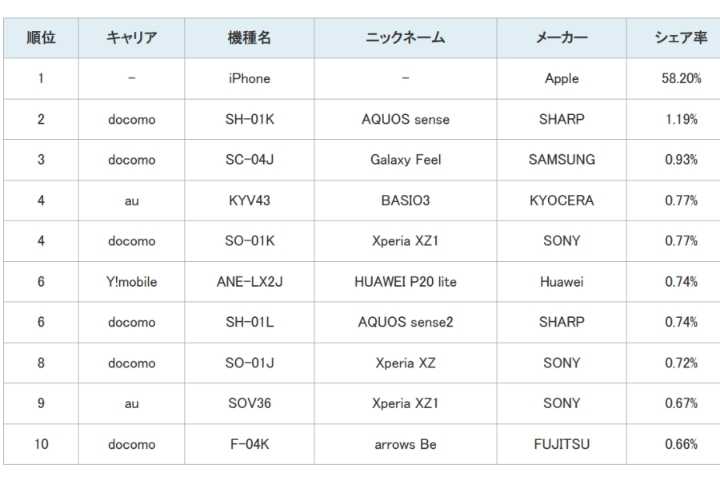The width and height of the screenshot is (720, 488).
Task: Select the 機種名 header cell
Action: pyautogui.click(x=249, y=38)
